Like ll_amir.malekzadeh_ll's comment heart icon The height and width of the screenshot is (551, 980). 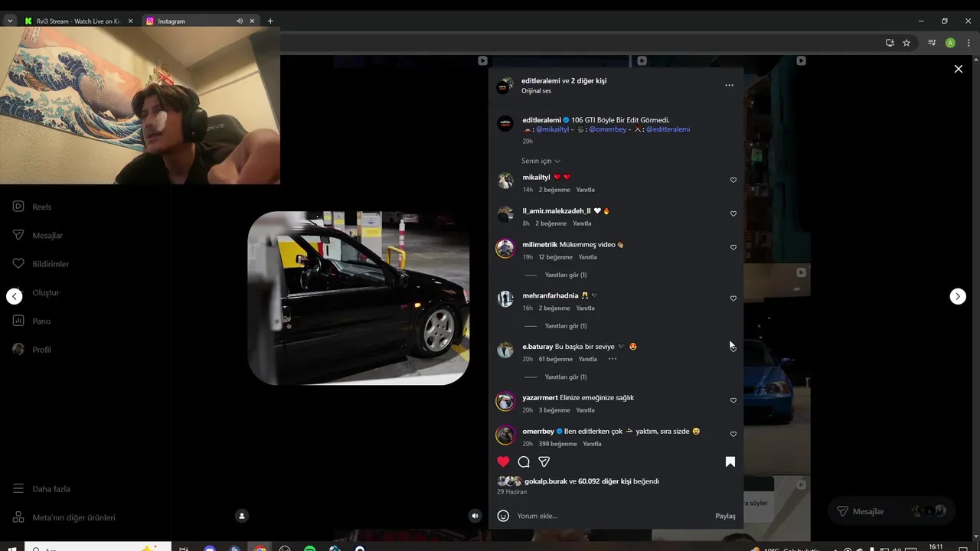pos(733,214)
